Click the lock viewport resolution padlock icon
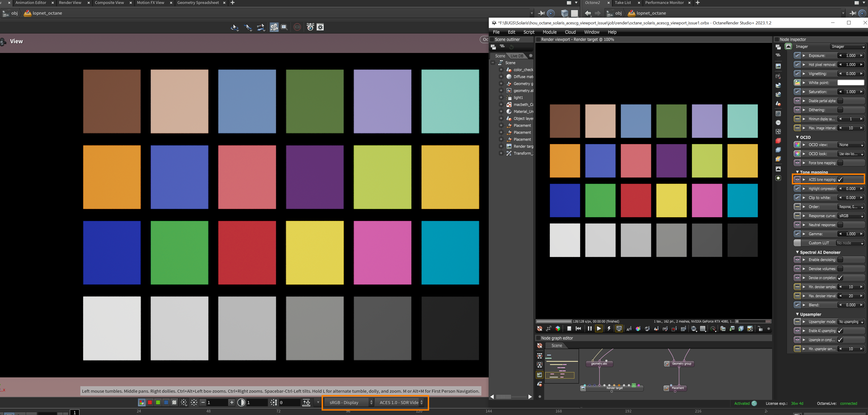 tap(760, 329)
